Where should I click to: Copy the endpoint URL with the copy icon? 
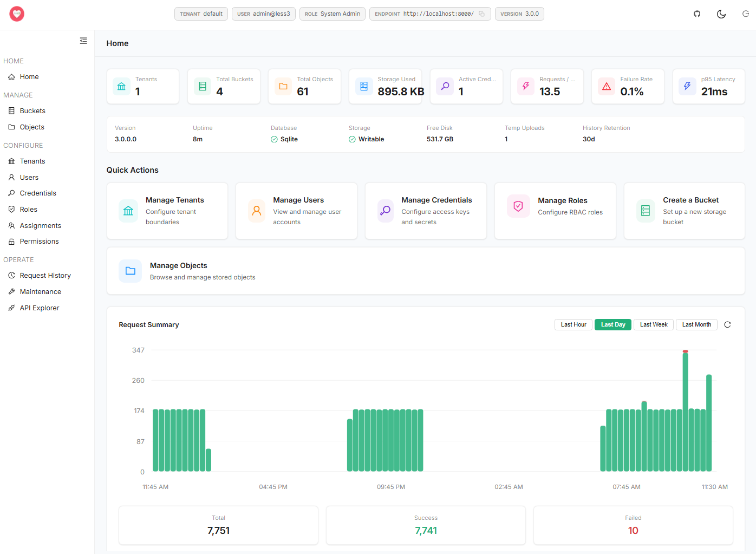pyautogui.click(x=481, y=14)
